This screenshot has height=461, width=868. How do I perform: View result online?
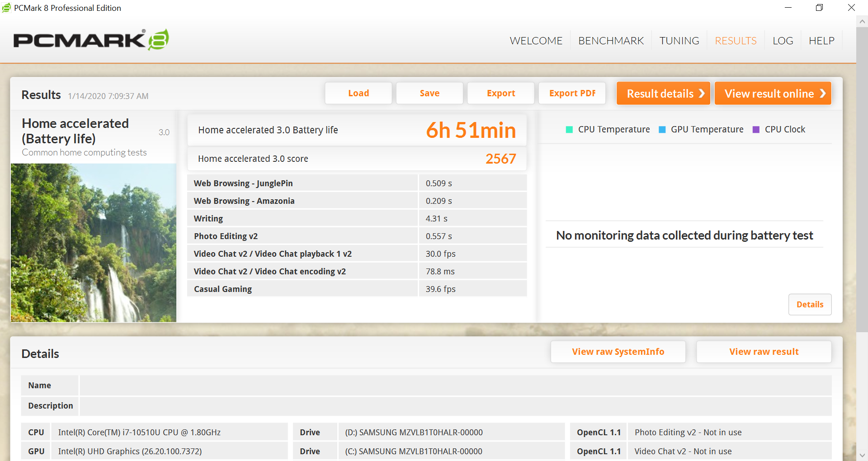click(773, 94)
